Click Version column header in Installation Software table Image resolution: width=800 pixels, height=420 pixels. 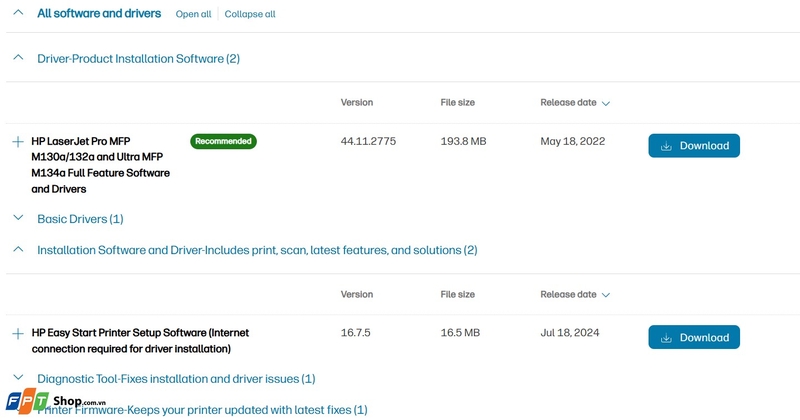click(x=357, y=294)
